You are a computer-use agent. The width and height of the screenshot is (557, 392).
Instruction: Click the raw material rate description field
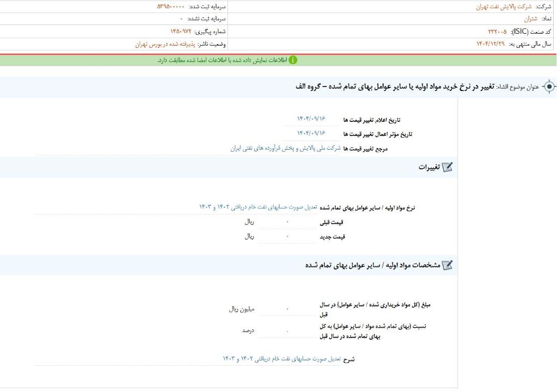pyautogui.click(x=258, y=207)
